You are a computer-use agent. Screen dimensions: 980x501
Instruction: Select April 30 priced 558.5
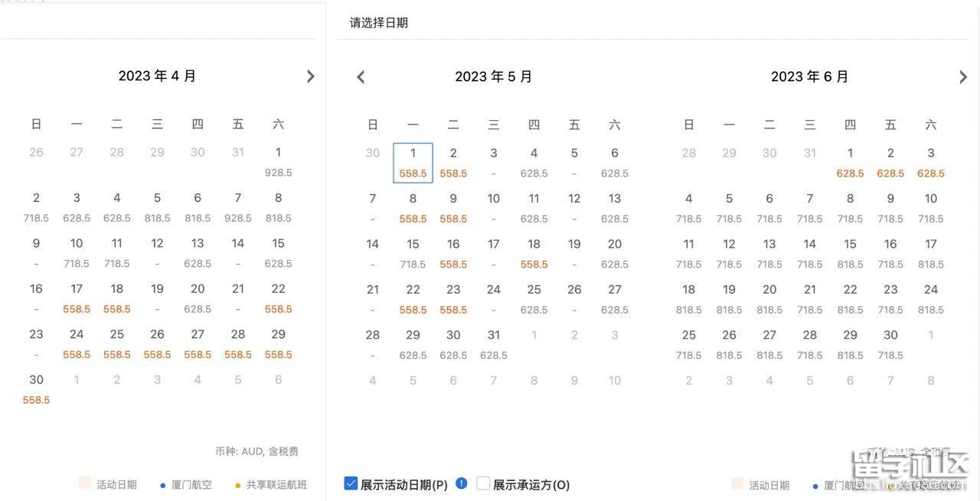36,389
